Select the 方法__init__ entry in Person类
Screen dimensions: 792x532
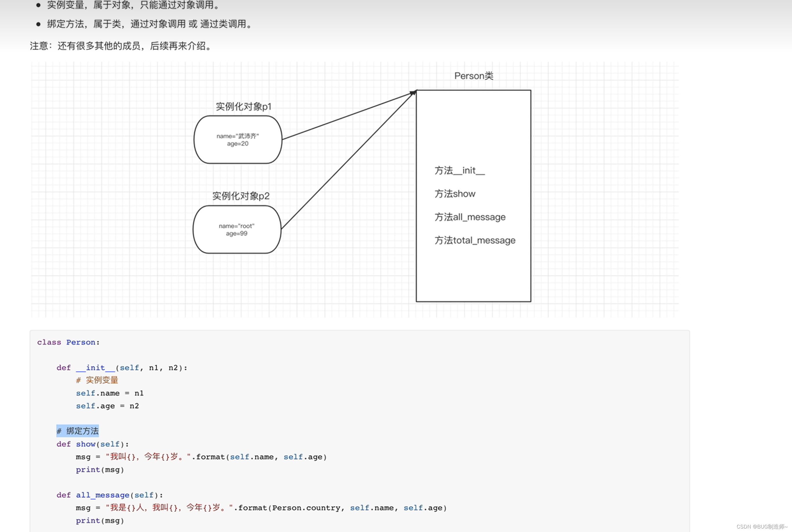460,171
